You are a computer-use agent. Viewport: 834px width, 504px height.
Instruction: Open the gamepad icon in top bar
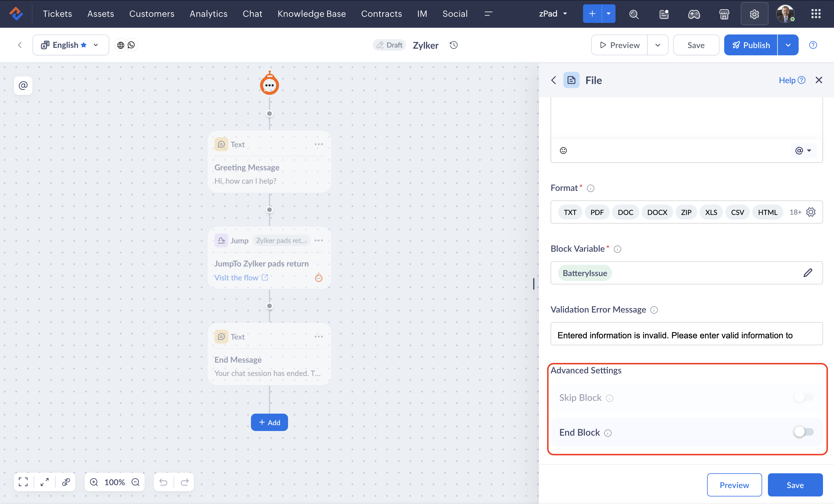[x=694, y=14]
